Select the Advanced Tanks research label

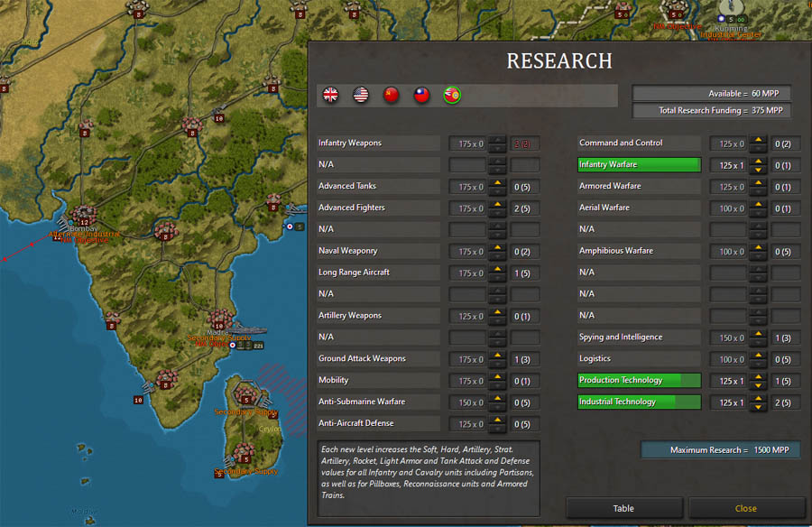(378, 186)
